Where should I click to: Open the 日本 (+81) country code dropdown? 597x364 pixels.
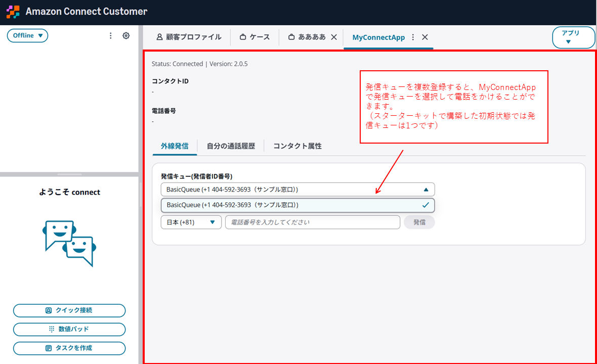point(191,222)
